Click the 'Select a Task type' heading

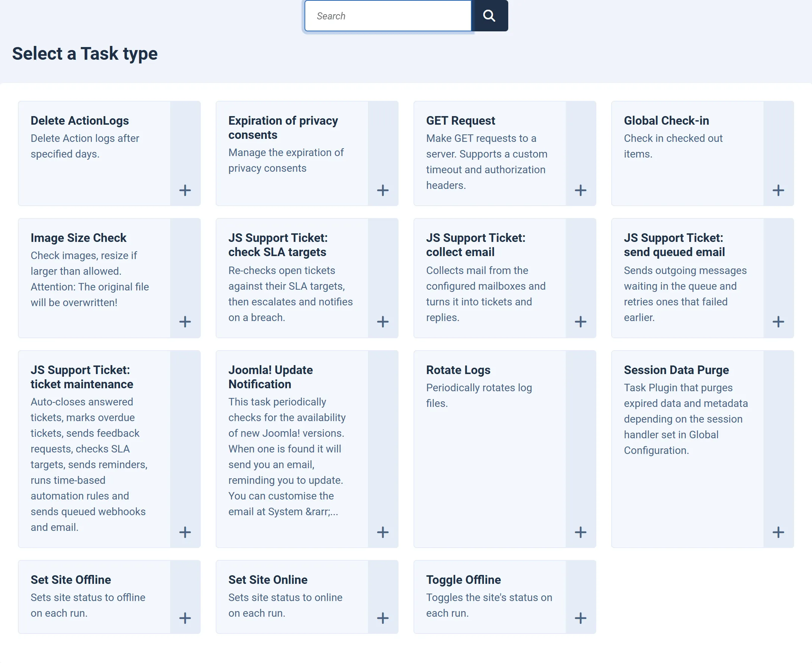(85, 53)
